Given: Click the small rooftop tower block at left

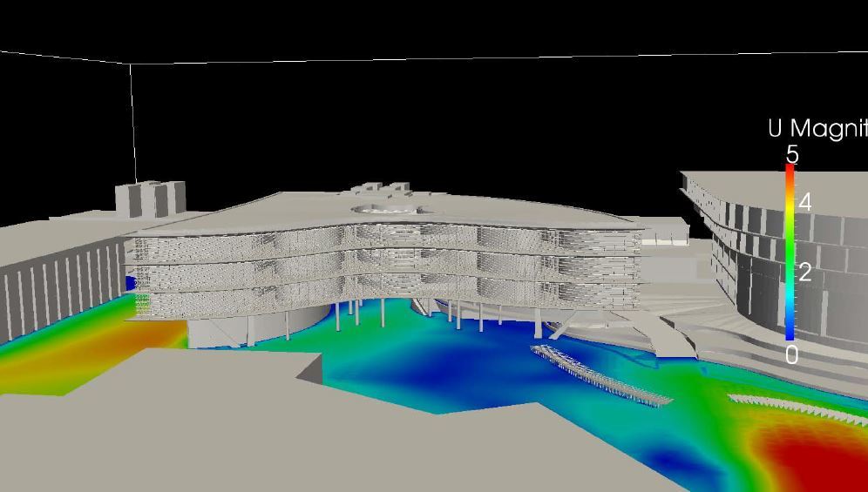Looking at the screenshot, I should tap(151, 198).
